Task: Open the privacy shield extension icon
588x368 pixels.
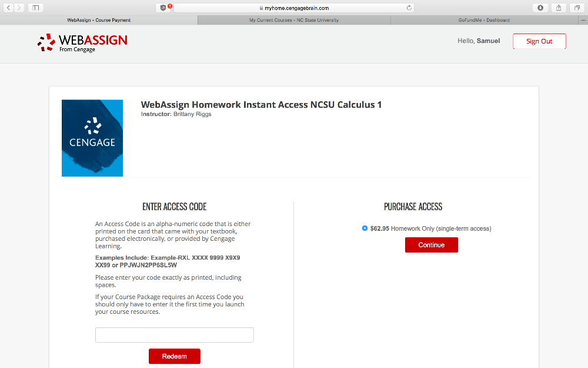Action: 163,8
